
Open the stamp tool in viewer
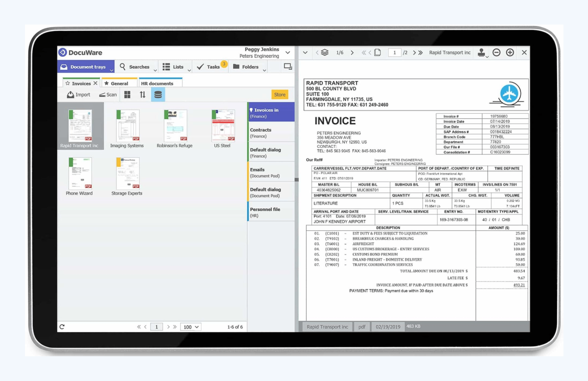tap(481, 52)
